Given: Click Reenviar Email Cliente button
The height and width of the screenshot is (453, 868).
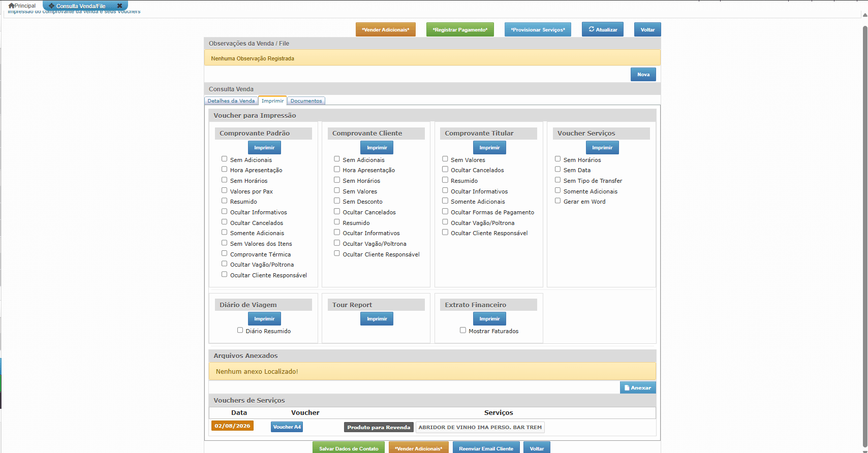Looking at the screenshot, I should pos(486,448).
